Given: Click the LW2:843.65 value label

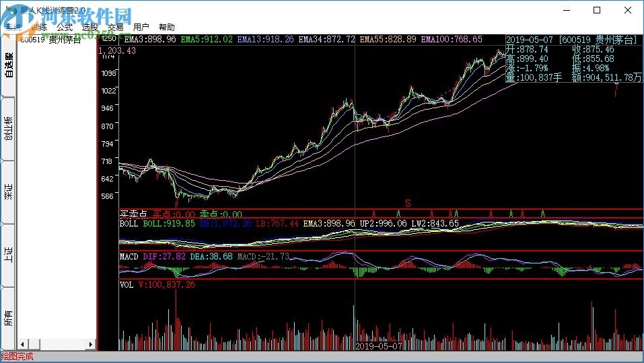Looking at the screenshot, I should 435,224.
